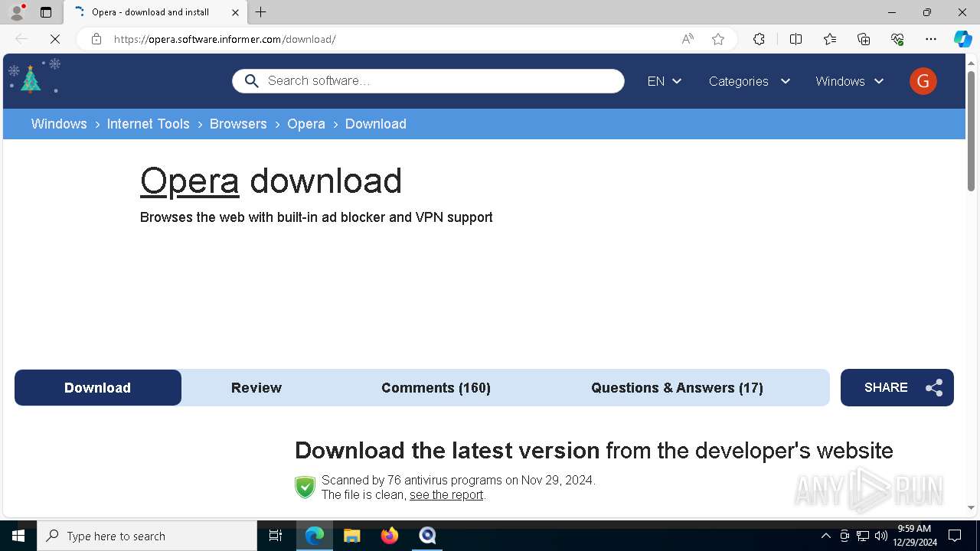Add this page to favorites
Viewport: 980px width, 551px height.
[718, 39]
